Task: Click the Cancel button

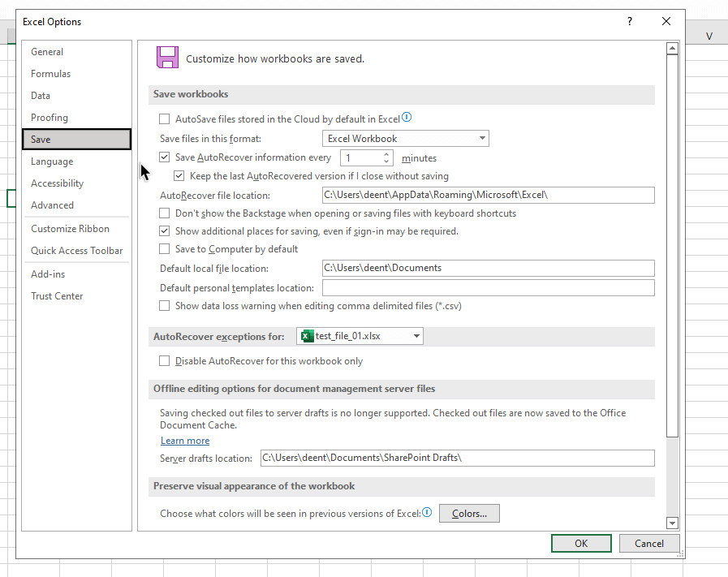Action: tap(649, 543)
